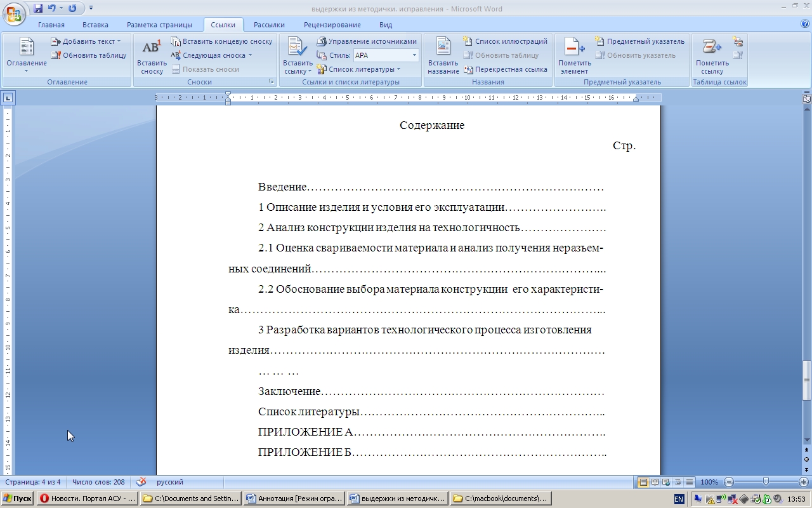Open Сноски dialog launcher
Image resolution: width=812 pixels, height=508 pixels.
272,82
